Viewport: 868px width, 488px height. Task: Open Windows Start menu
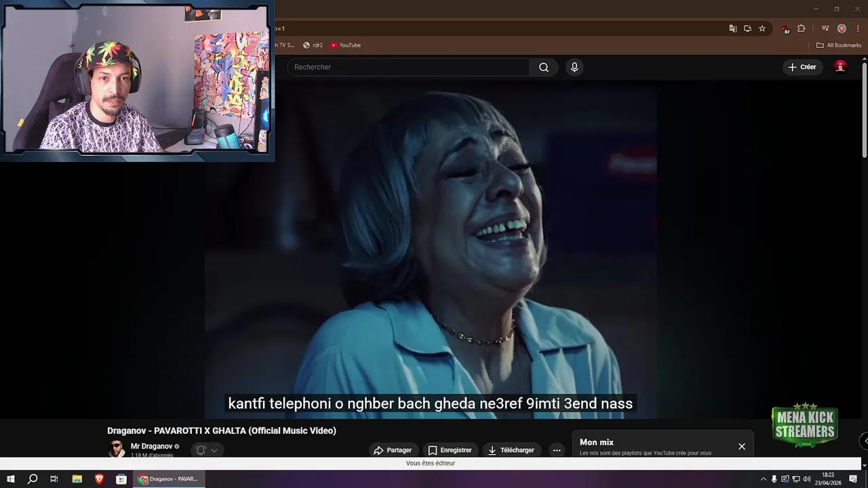11,479
